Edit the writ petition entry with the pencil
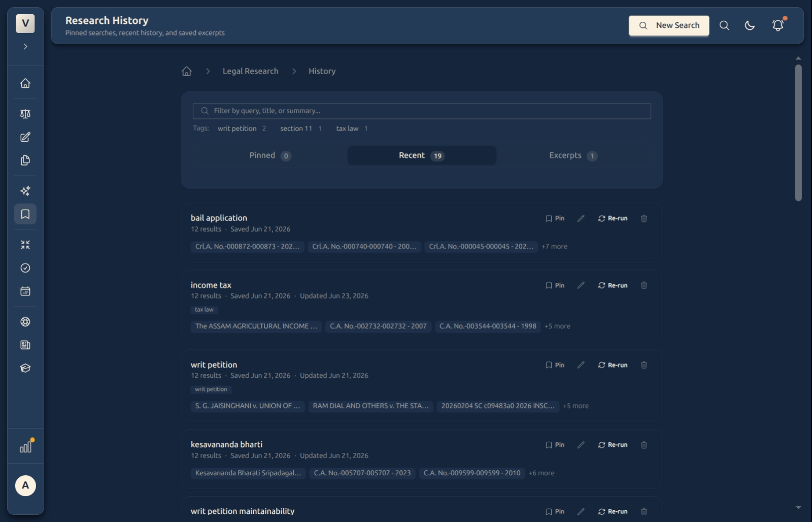Viewport: 812px width, 522px height. click(x=581, y=365)
